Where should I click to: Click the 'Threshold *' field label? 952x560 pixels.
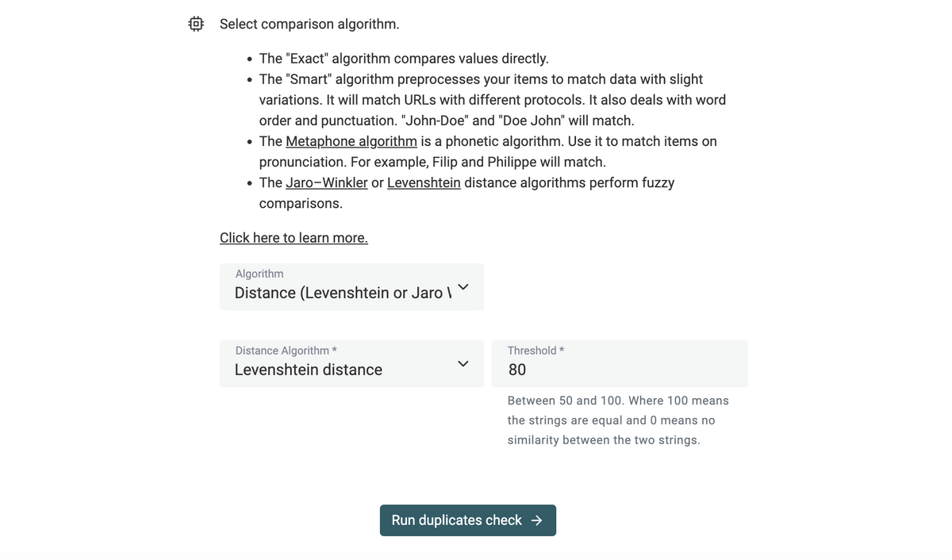point(535,351)
